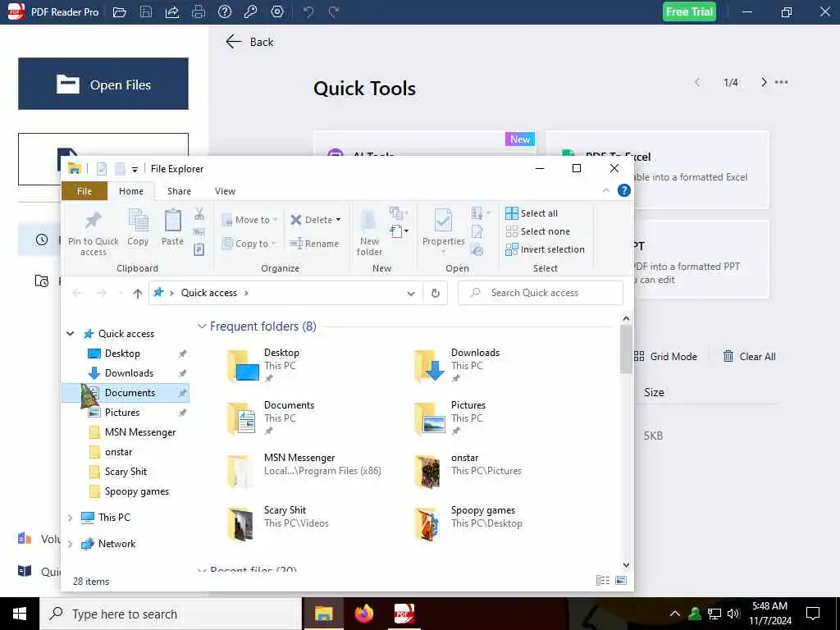Click the File Explorer help icon
This screenshot has width=840, height=630.
624,190
